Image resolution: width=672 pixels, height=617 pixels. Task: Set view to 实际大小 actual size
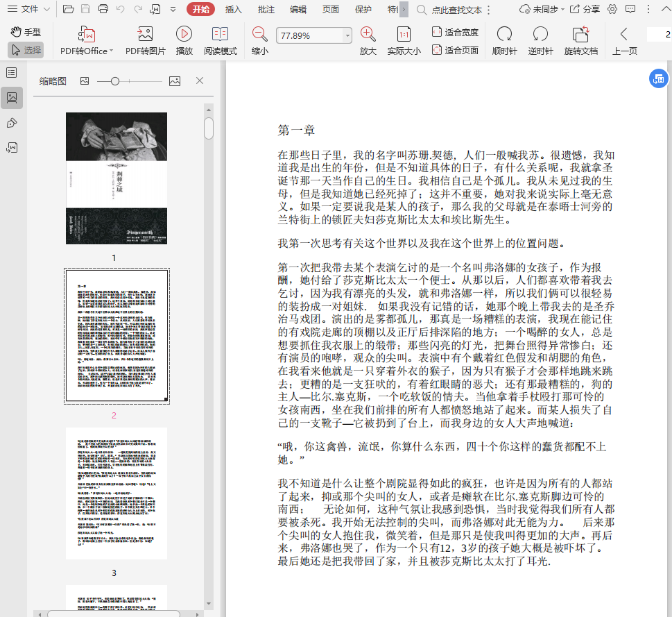[x=404, y=41]
